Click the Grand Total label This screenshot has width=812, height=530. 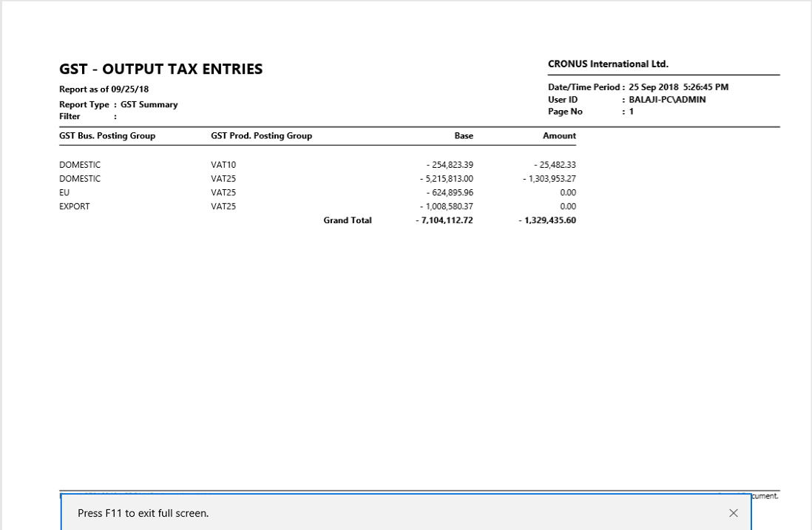pos(348,220)
